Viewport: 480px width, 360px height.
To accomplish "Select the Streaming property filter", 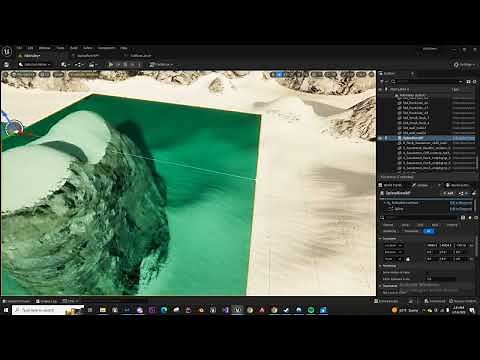I will click(411, 231).
